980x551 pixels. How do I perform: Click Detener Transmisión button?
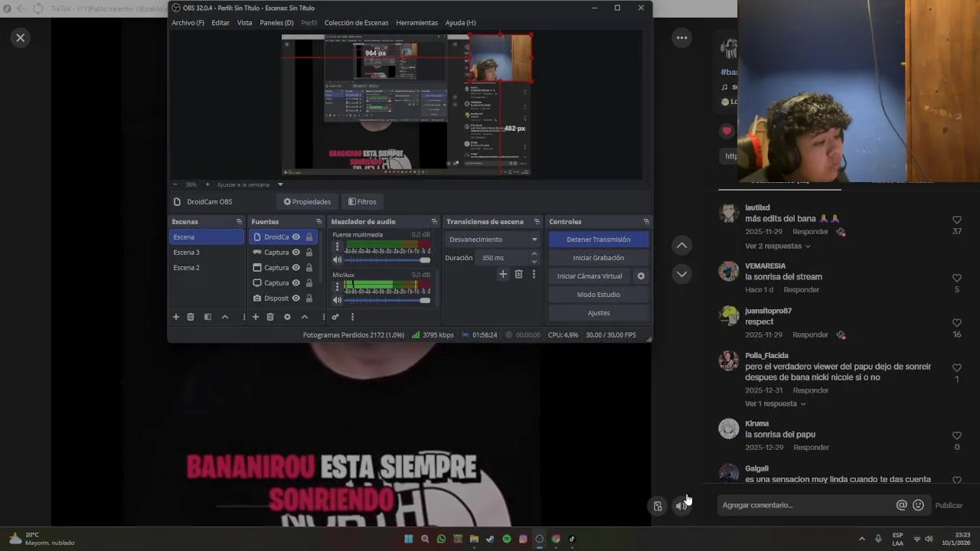(599, 240)
